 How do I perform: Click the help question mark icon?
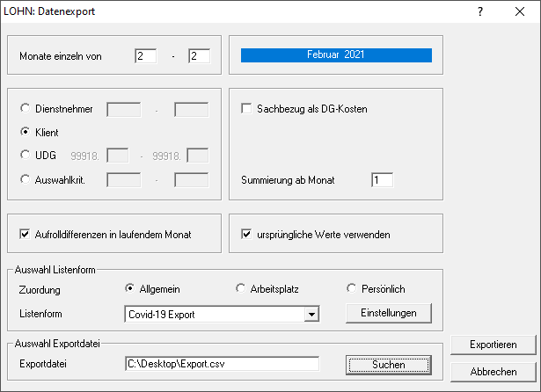[x=480, y=12]
